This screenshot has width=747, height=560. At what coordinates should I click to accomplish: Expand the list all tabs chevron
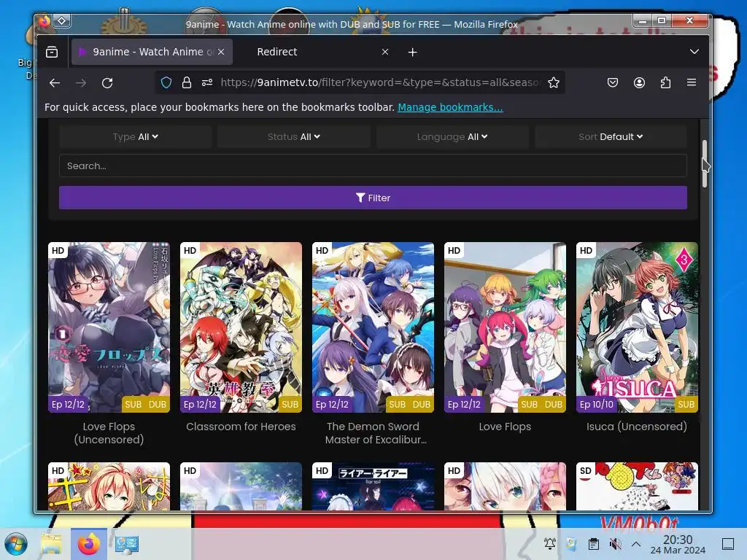(694, 52)
